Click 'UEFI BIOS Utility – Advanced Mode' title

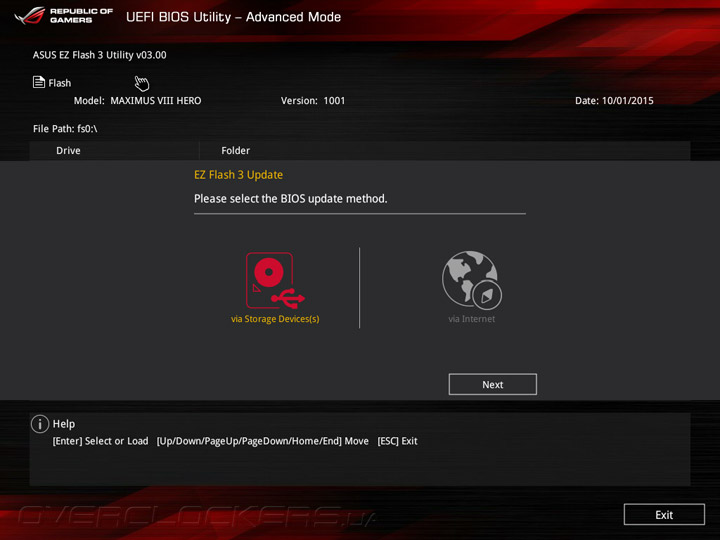pos(233,17)
